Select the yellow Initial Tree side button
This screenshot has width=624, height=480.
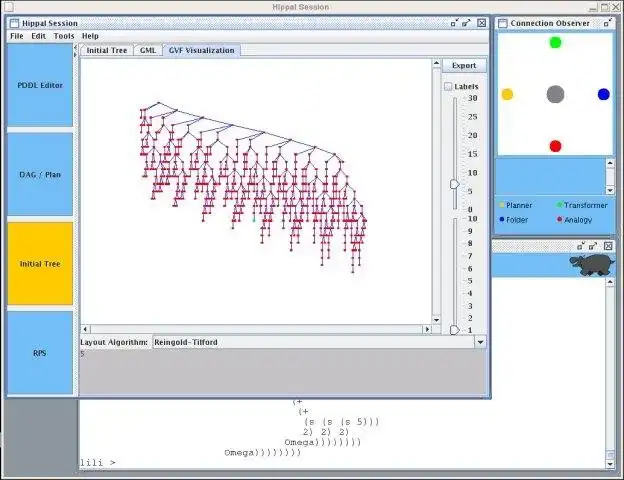(x=40, y=263)
